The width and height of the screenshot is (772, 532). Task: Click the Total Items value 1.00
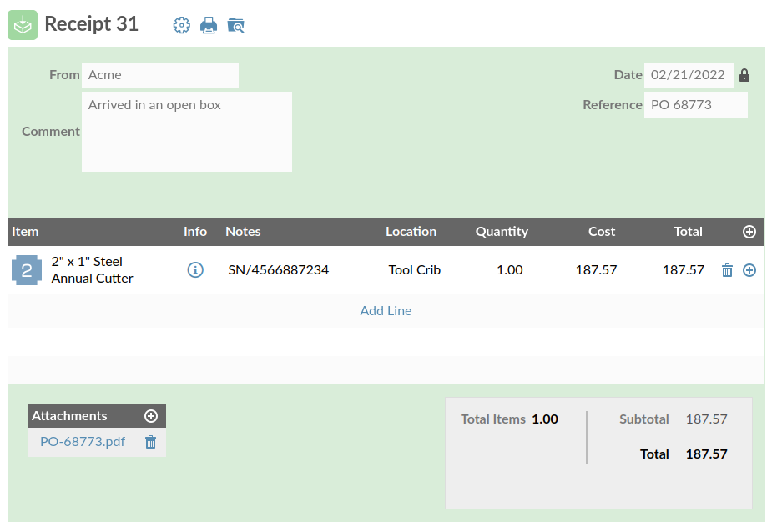[545, 419]
